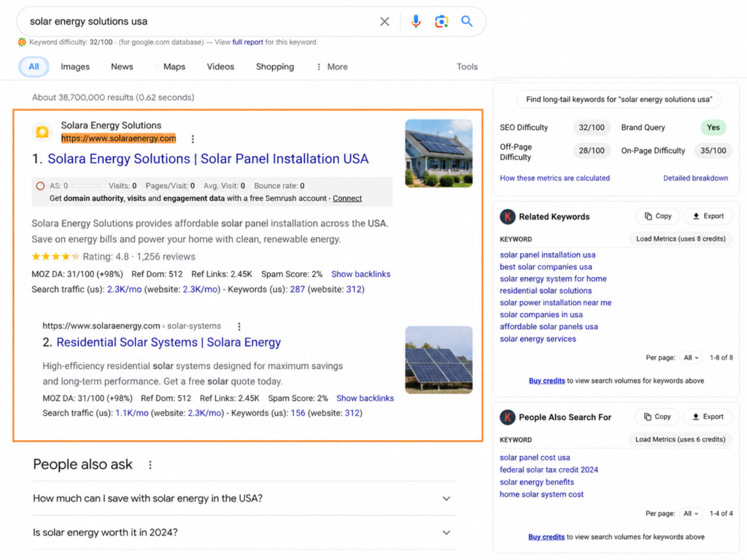
Task: Copy the Related Keywords list
Action: pos(658,216)
